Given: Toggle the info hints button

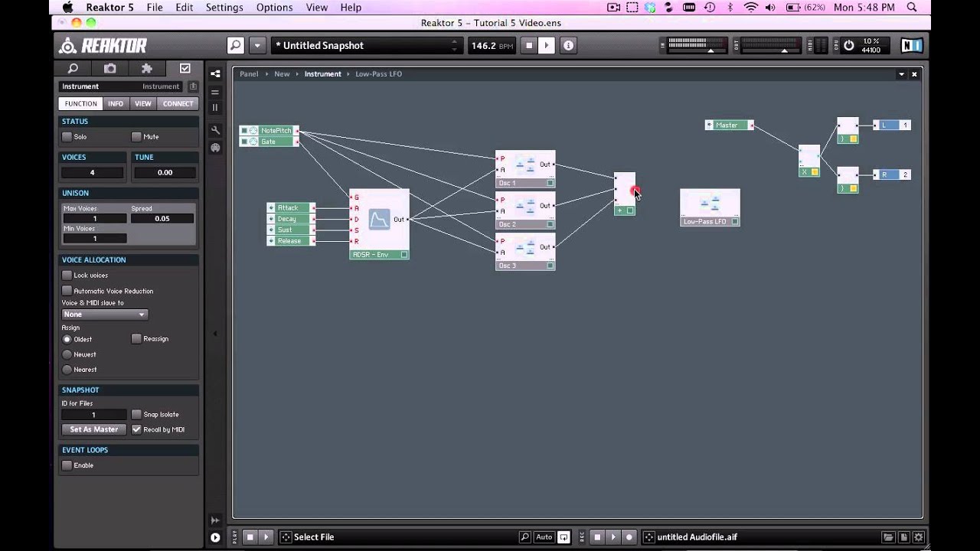Looking at the screenshot, I should pyautogui.click(x=568, y=45).
